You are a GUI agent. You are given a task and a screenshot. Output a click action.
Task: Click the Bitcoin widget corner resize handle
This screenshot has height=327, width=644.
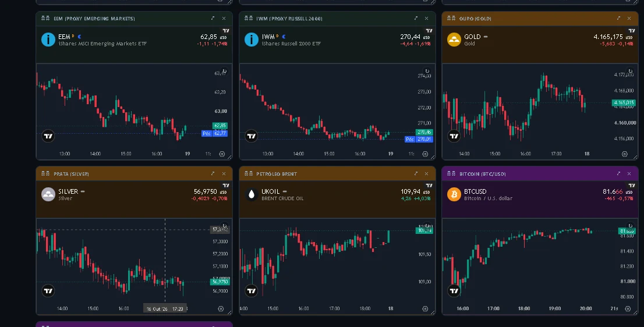(x=636, y=312)
